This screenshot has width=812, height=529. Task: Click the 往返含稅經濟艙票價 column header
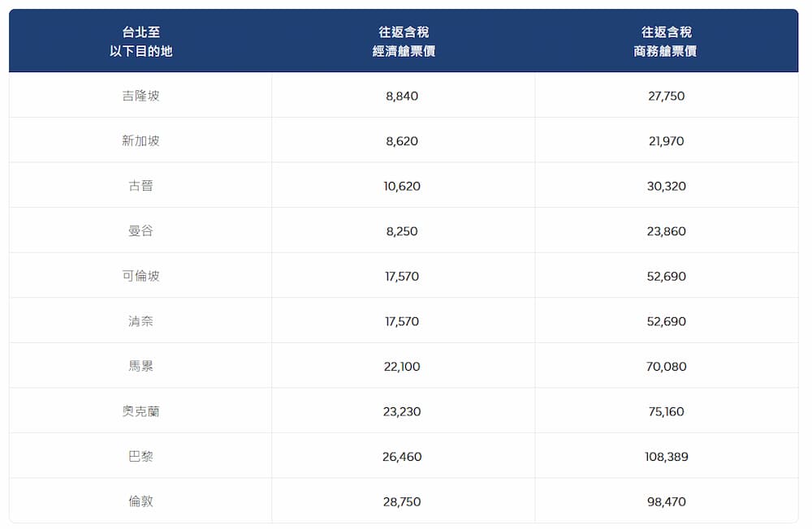click(x=403, y=41)
